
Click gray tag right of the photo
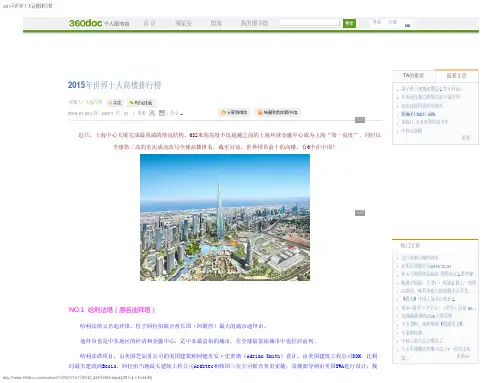tap(360, 213)
